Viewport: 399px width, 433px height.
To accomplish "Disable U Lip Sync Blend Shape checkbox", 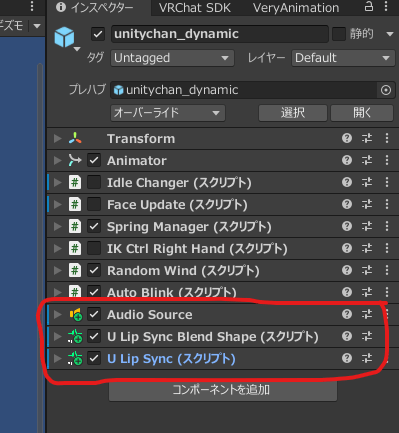I will click(x=94, y=336).
